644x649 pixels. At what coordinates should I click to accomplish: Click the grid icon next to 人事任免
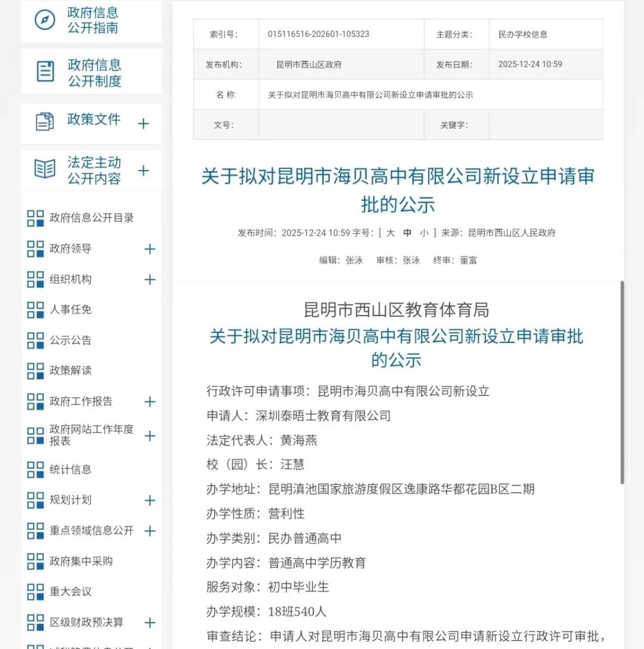(36, 310)
